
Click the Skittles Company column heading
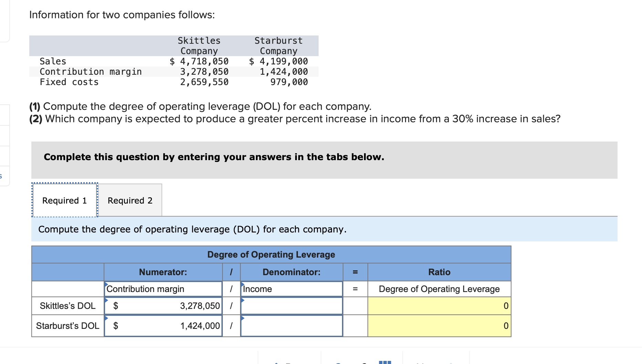pyautogui.click(x=199, y=46)
